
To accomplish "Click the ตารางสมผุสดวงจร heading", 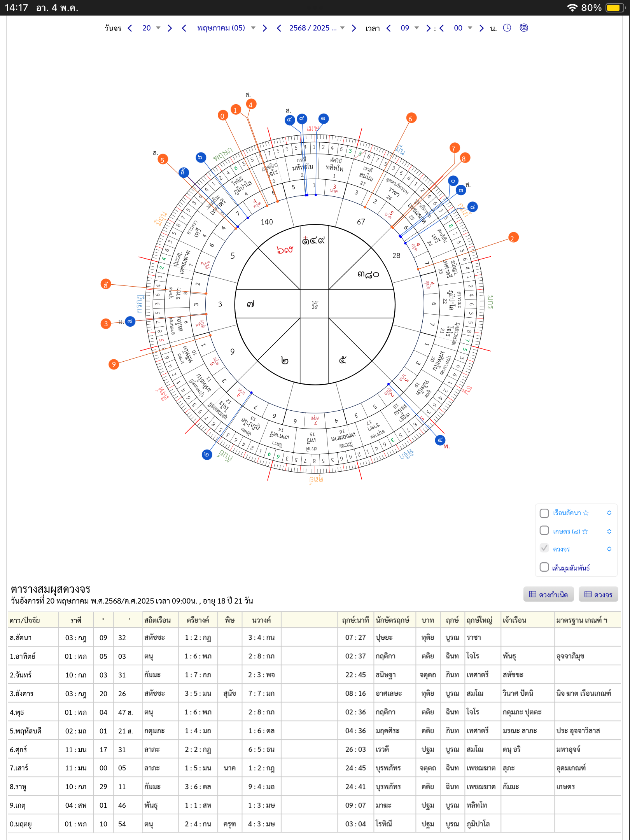I will point(51,589).
